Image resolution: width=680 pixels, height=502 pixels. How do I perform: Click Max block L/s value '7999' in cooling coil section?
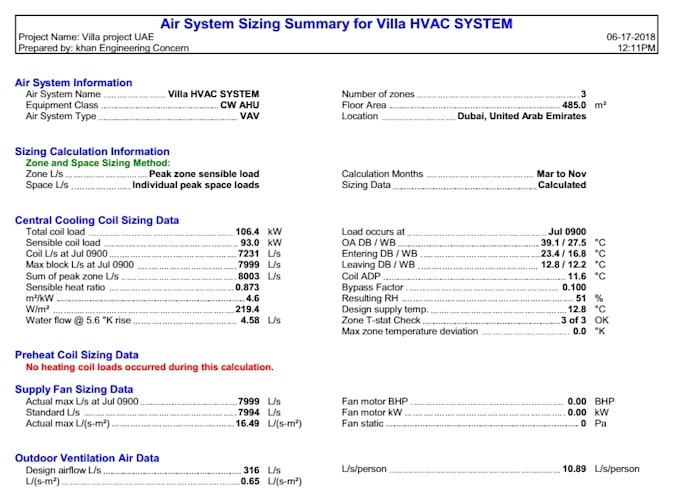coord(248,264)
